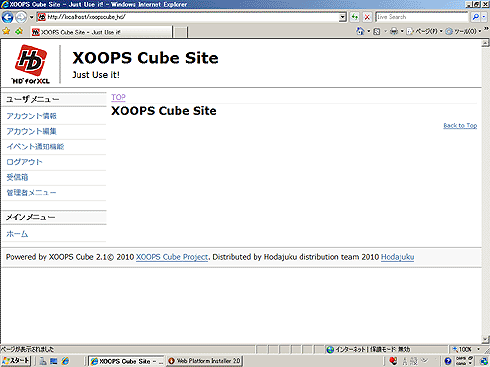Follow the Back to Top link
The height and width of the screenshot is (367, 490).
(x=460, y=125)
